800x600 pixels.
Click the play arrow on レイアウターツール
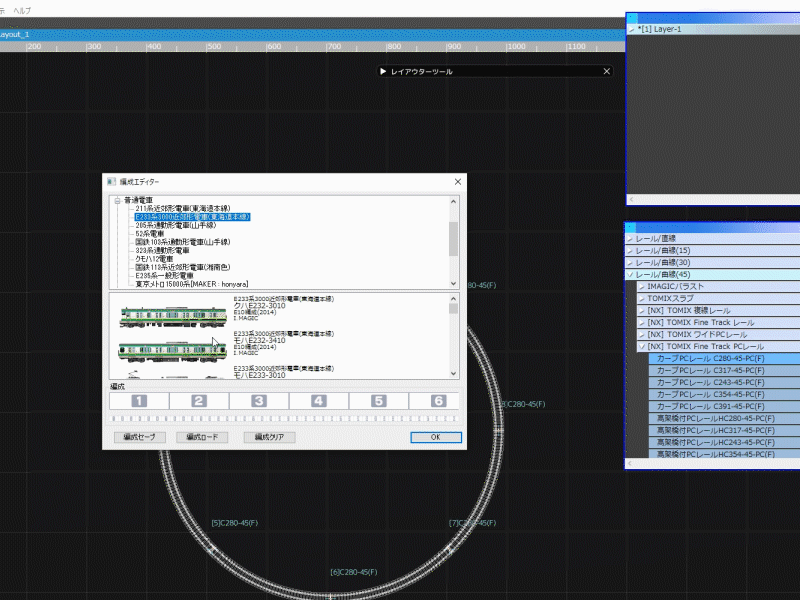[x=383, y=72]
